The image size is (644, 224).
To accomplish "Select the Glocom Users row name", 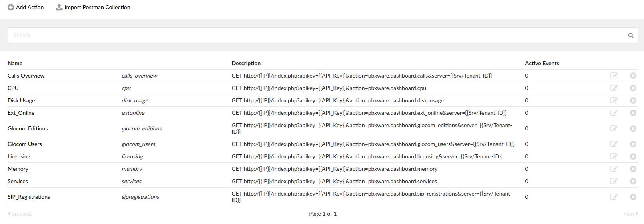I will coord(25,144).
